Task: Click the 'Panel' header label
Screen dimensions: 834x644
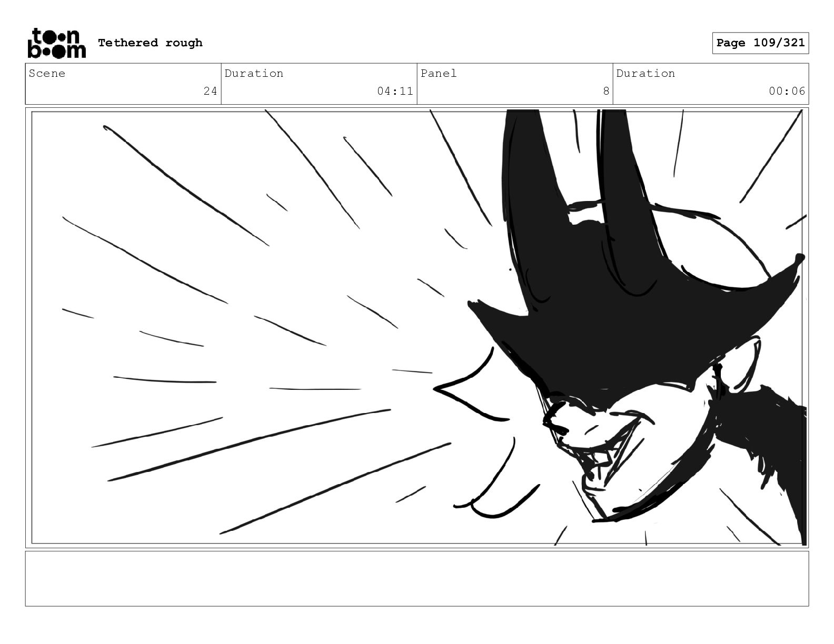Action: (x=439, y=73)
